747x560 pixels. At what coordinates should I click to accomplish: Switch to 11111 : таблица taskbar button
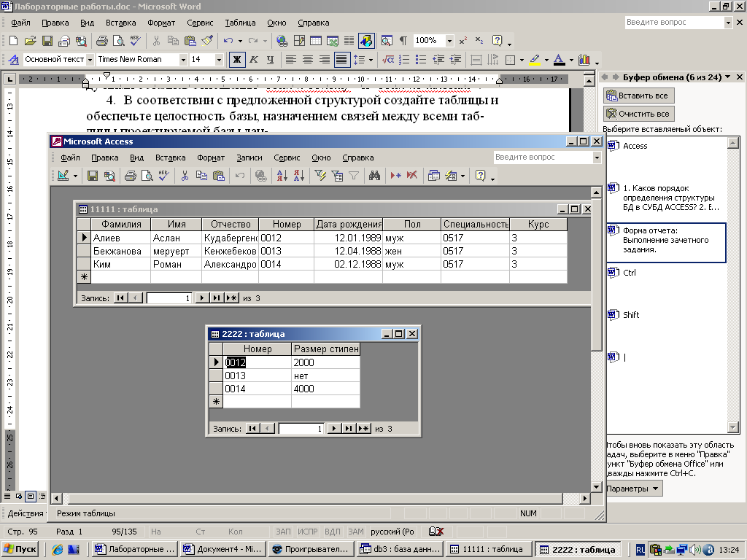pyautogui.click(x=488, y=549)
